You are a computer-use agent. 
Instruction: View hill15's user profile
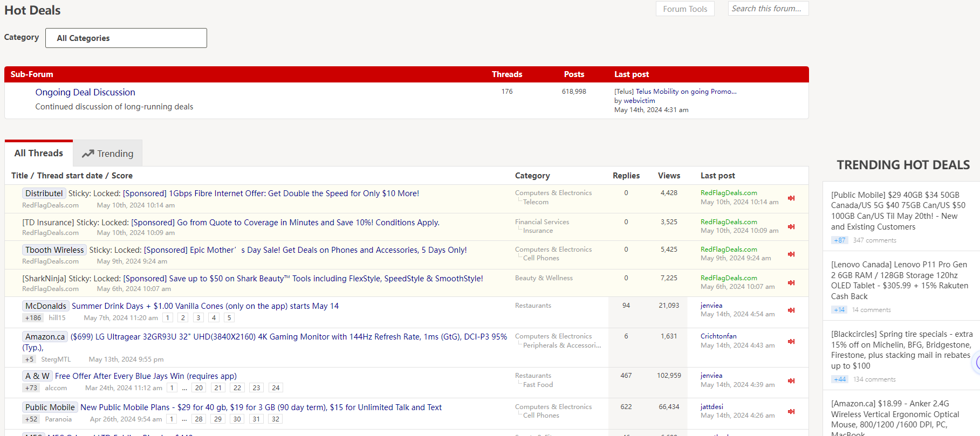tap(57, 318)
